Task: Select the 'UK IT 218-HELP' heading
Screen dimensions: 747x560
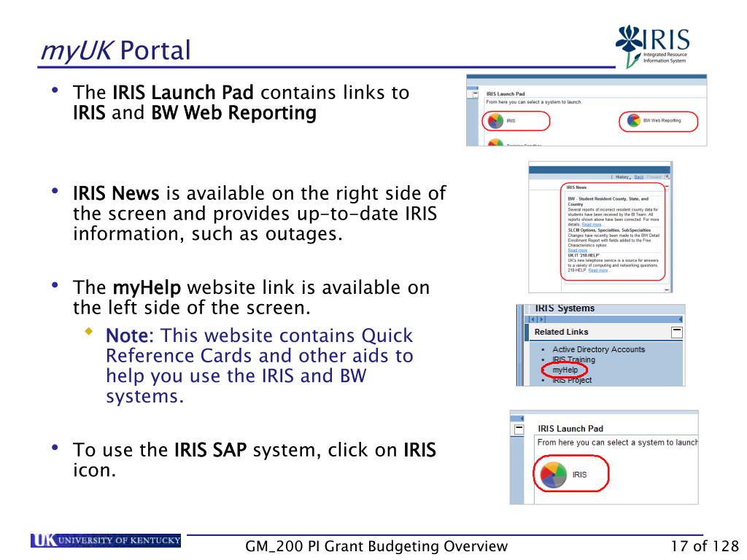Action: (x=583, y=256)
